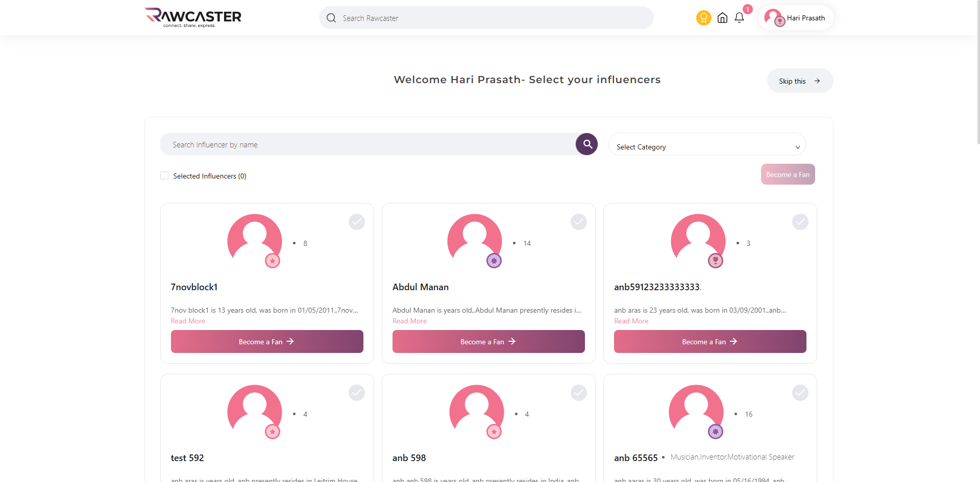Viewport: 980px width, 482px height.
Task: Focus the Search Influencer by name field
Action: point(367,145)
